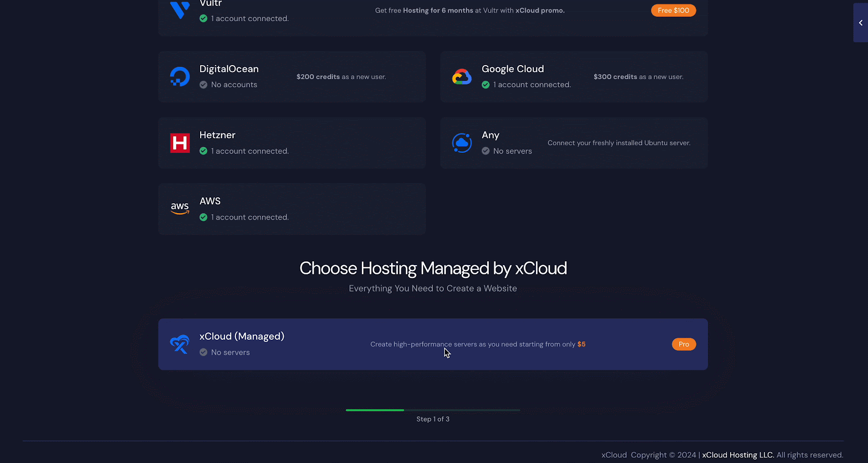The image size is (868, 463).
Task: Click the orange Pro badge
Action: point(684,344)
